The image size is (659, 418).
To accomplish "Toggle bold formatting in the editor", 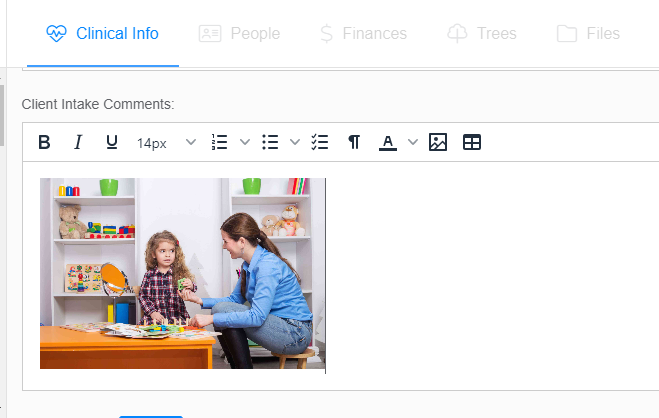I will tap(45, 142).
